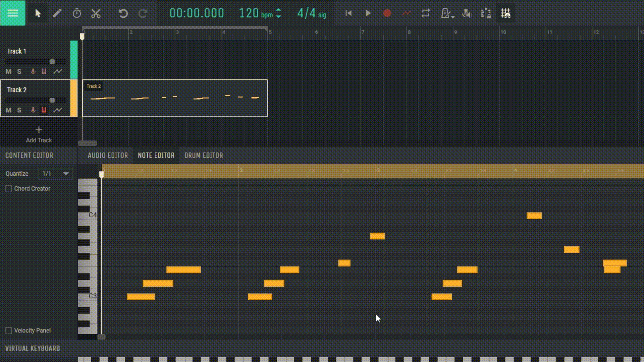Expand the Quantize value dropdown
Screen dimensions: 644x362
[65, 173]
